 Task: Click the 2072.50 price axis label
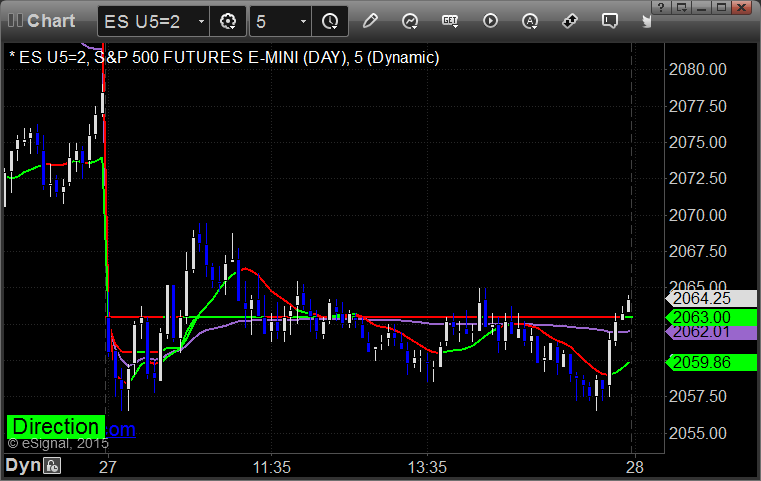point(697,179)
